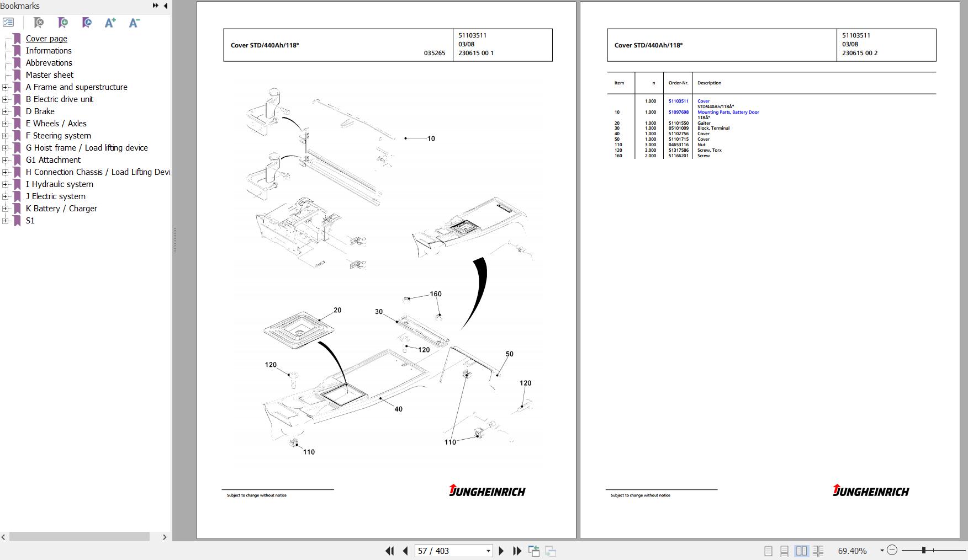Select the I Hydraulic system bookmark
The height and width of the screenshot is (560, 968).
click(x=60, y=184)
